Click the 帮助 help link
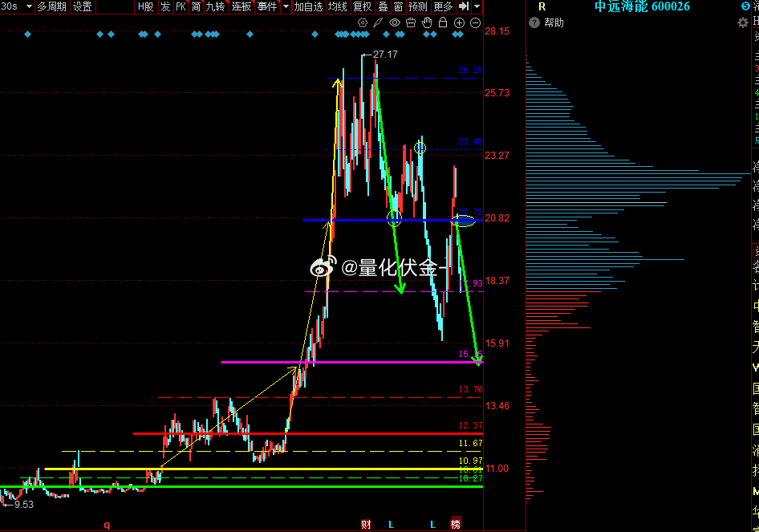Screen dimensions: 759x532 [x=554, y=22]
